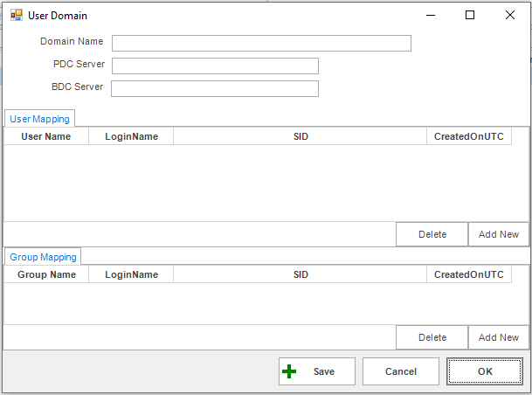This screenshot has height=395, width=532.
Task: Select the Group Mapping tab
Action: coord(44,257)
